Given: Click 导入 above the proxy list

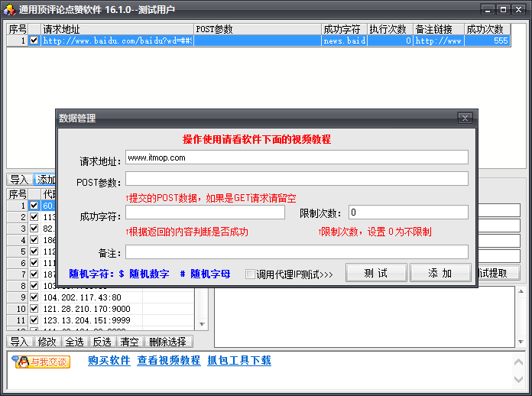Looking at the screenshot, I should click(x=20, y=180).
